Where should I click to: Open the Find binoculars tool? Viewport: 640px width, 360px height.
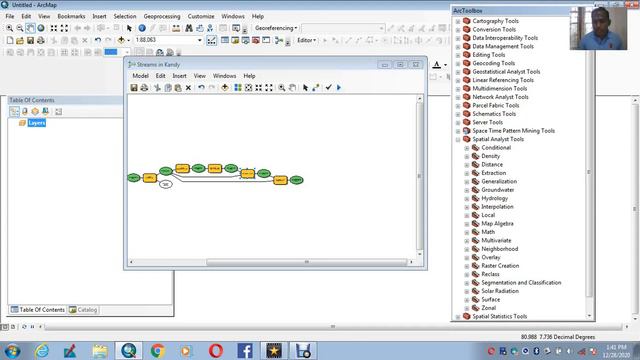click(x=189, y=28)
